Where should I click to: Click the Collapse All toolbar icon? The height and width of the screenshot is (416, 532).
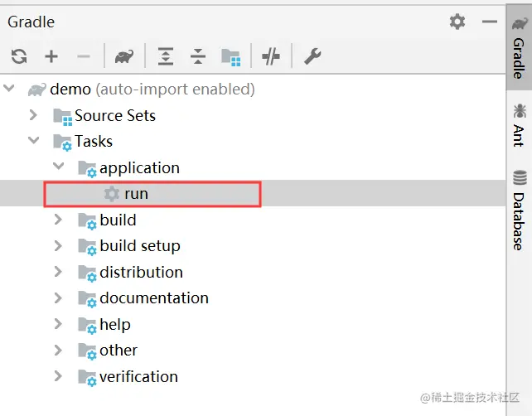198,56
